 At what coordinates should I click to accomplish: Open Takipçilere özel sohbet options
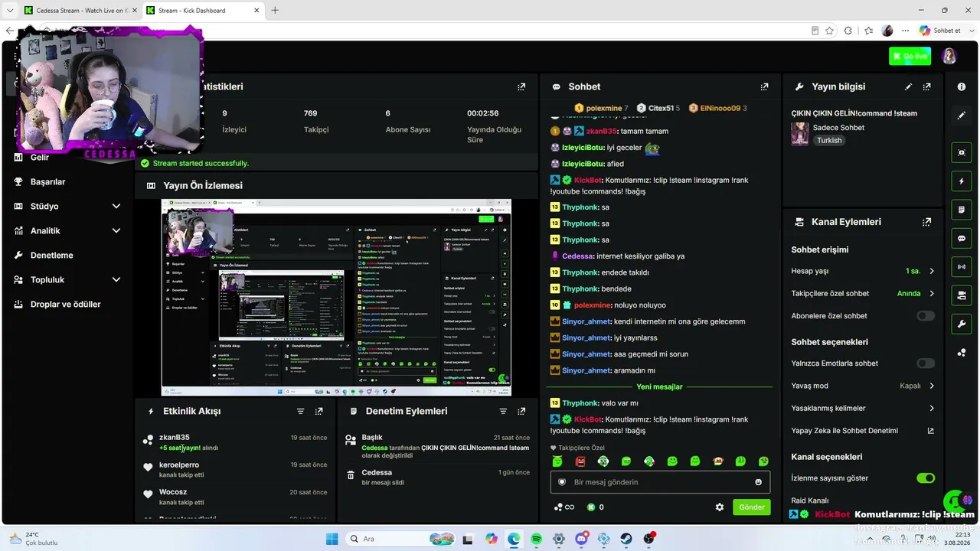pyautogui.click(x=863, y=293)
